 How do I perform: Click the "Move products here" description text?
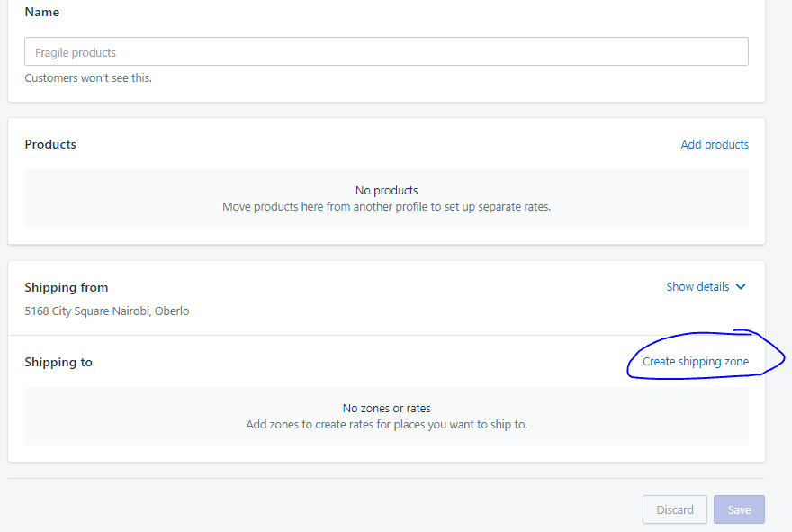[x=386, y=207]
